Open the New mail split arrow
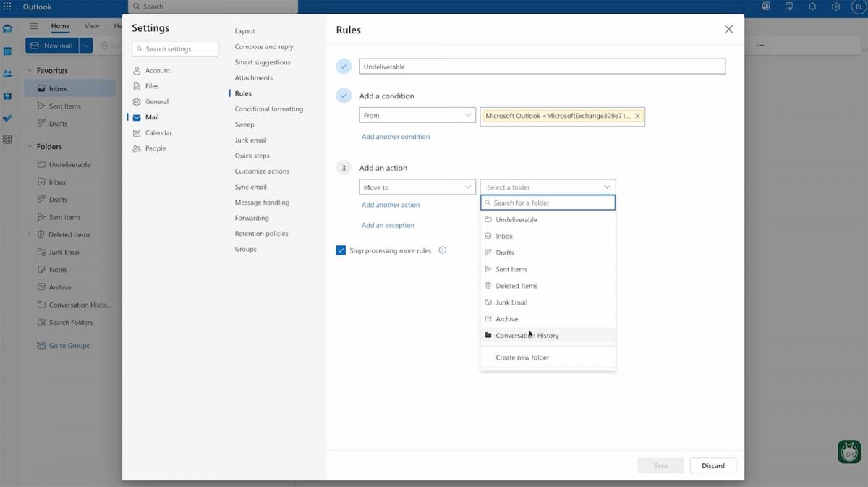Image resolution: width=868 pixels, height=487 pixels. point(86,46)
